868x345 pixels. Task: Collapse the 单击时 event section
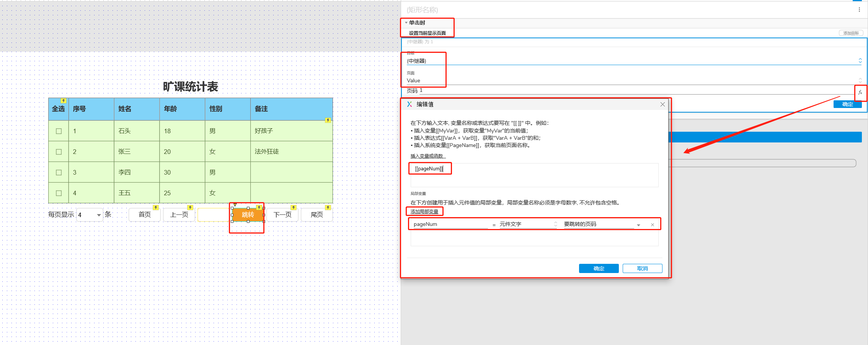[x=406, y=23]
